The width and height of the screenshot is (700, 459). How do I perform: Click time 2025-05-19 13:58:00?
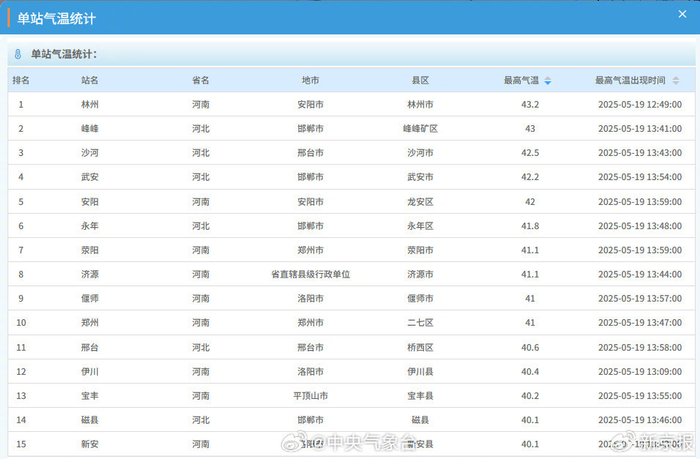click(640, 347)
